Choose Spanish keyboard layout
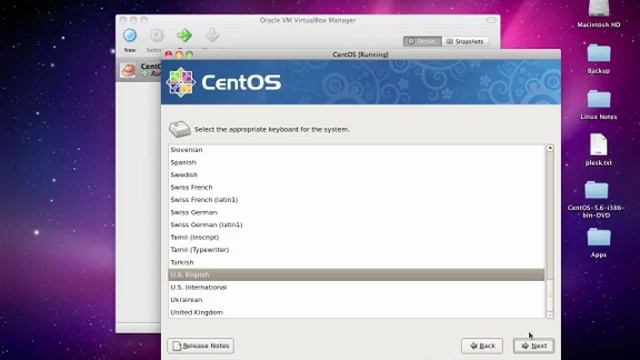The width and height of the screenshot is (640, 360). pos(356,162)
